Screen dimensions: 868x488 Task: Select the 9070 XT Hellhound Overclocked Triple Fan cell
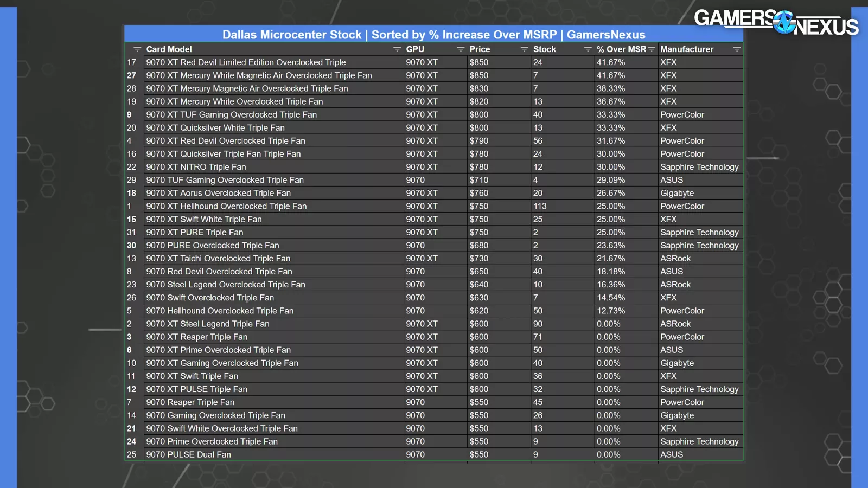(x=226, y=206)
